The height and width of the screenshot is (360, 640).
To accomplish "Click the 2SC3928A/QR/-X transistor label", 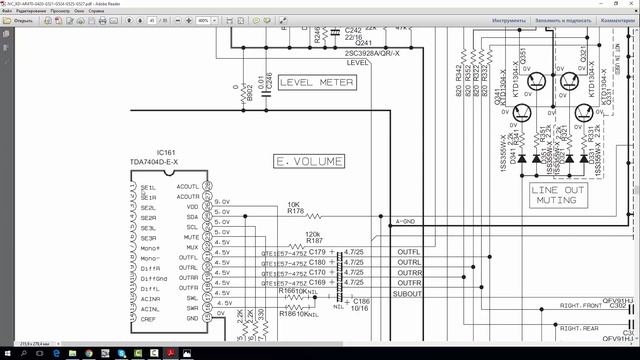I will [x=372, y=53].
